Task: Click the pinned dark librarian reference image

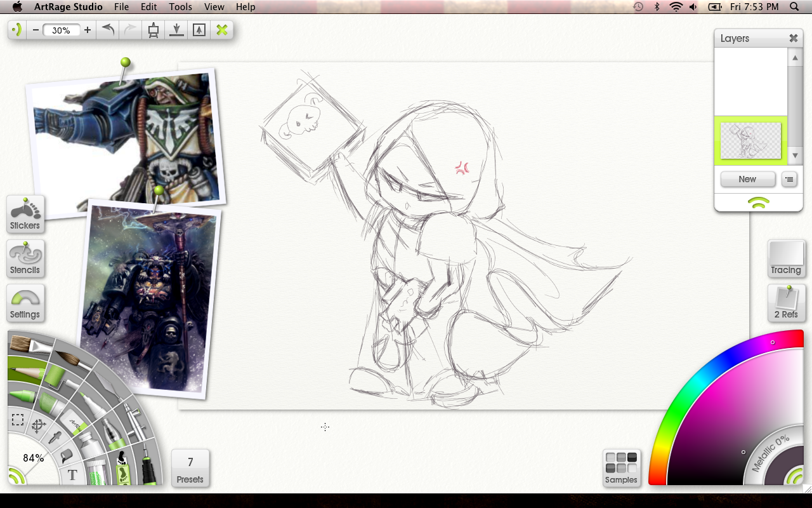Action: (148, 300)
